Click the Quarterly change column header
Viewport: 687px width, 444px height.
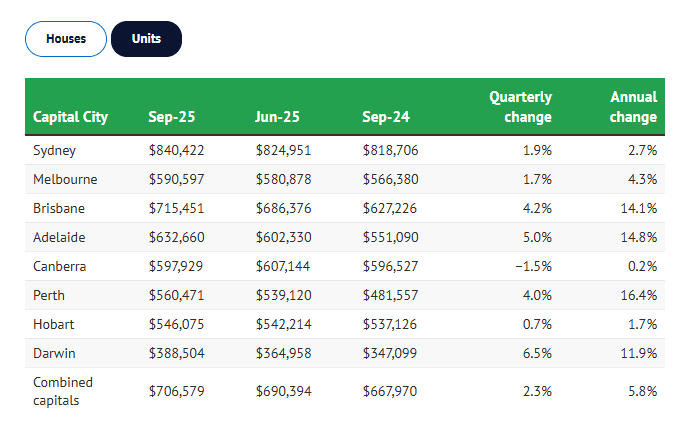point(520,107)
